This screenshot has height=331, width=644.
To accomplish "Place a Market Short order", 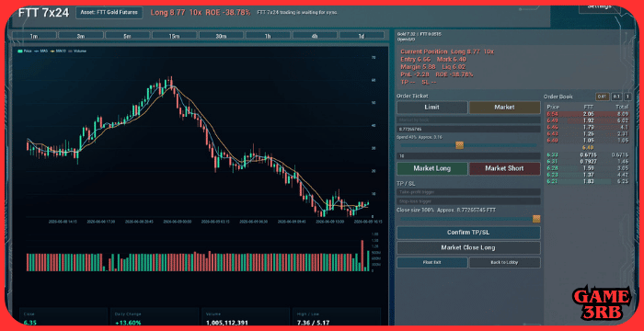I will pos(505,168).
